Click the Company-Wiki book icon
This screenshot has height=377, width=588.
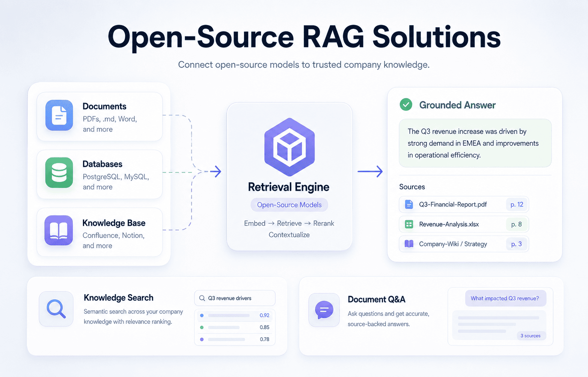coord(409,244)
